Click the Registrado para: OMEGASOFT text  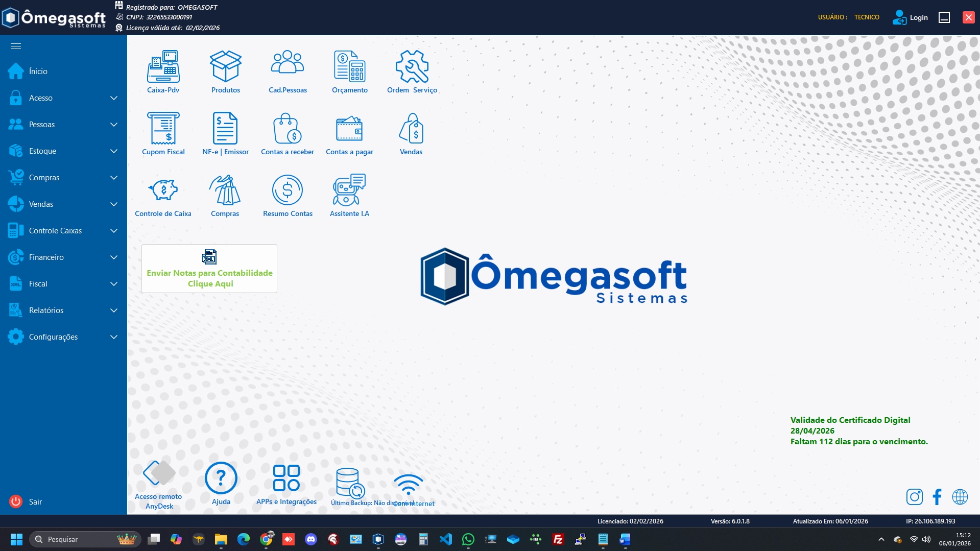tap(172, 7)
